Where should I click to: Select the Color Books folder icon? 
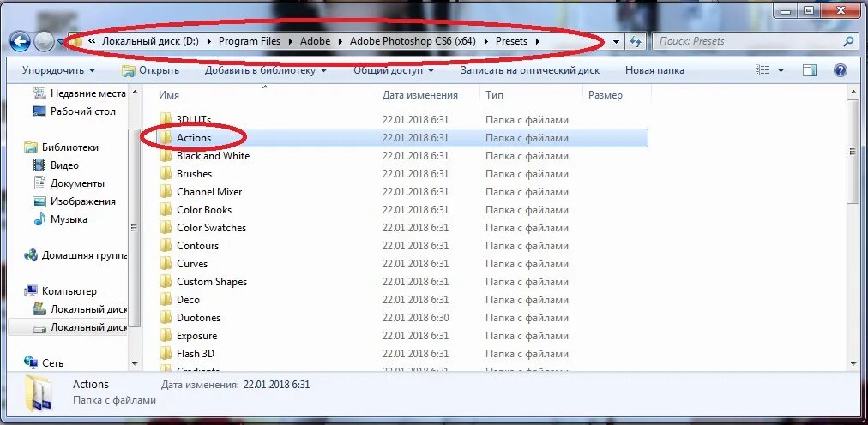pyautogui.click(x=166, y=209)
